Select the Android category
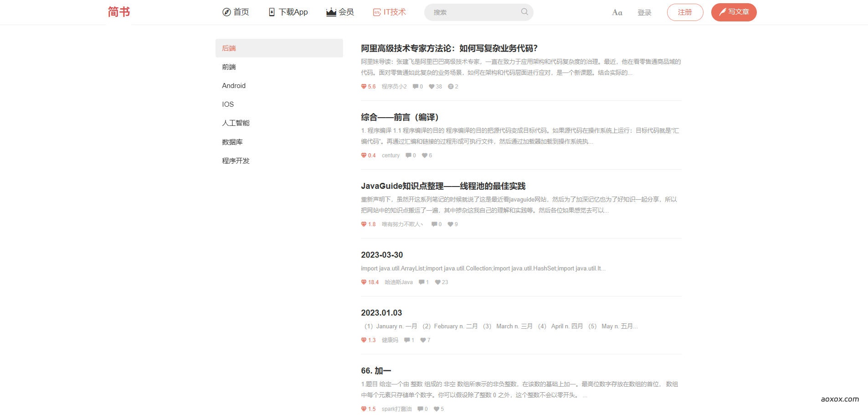 click(233, 85)
